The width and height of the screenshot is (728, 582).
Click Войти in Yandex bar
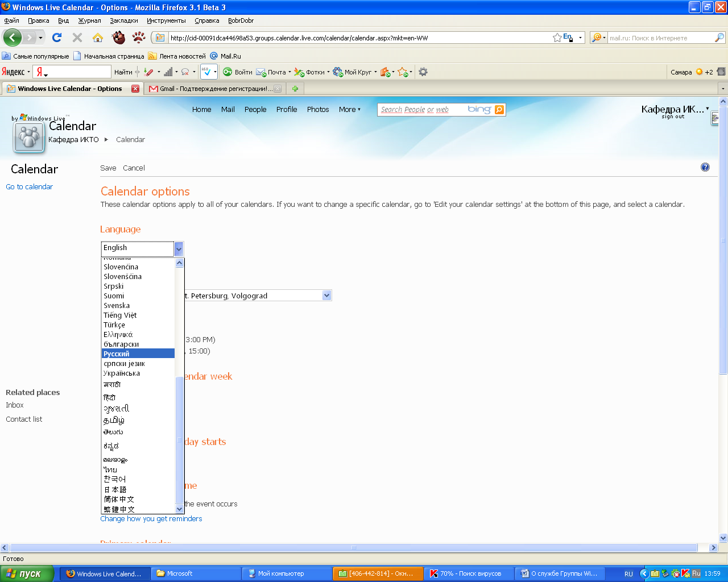click(238, 72)
